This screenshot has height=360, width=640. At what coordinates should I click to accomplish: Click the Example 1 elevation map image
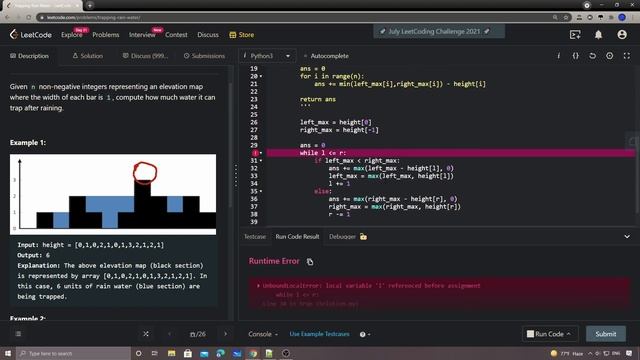(x=113, y=194)
